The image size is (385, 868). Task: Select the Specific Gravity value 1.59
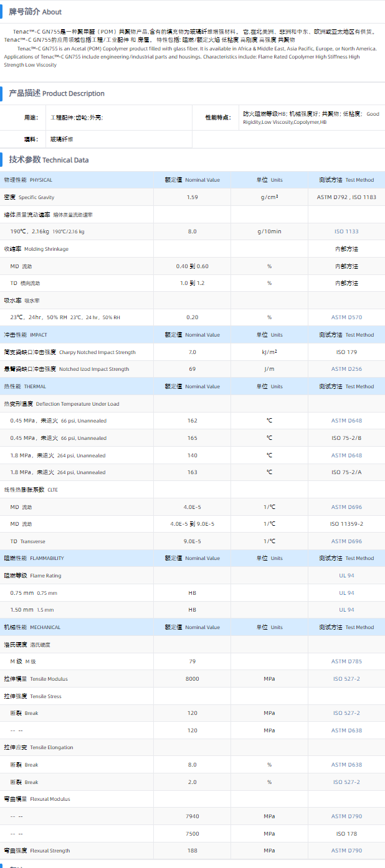[192, 197]
